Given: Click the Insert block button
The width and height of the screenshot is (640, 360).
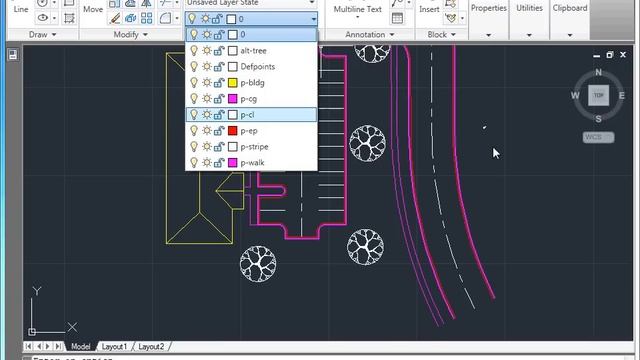Looking at the screenshot, I should (x=429, y=9).
